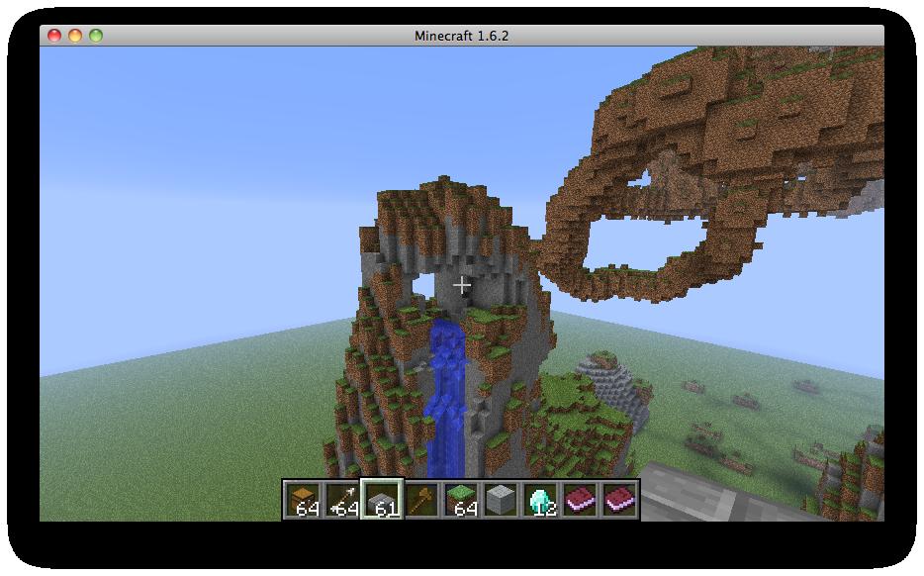
Task: Click the crosshair in the screen center
Action: [461, 284]
